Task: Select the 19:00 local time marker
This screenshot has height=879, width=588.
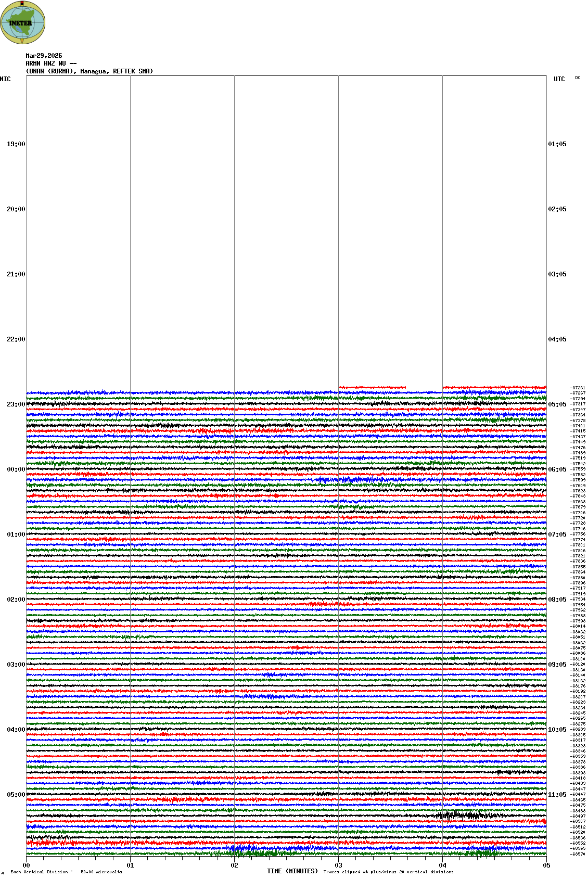Action: 16,144
